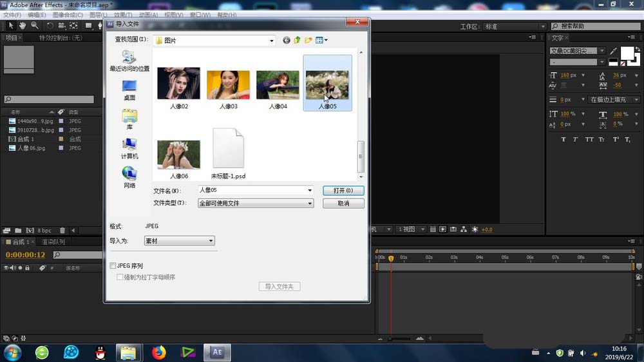
Task: Select the Selection arrow tool
Action: click(x=11, y=26)
